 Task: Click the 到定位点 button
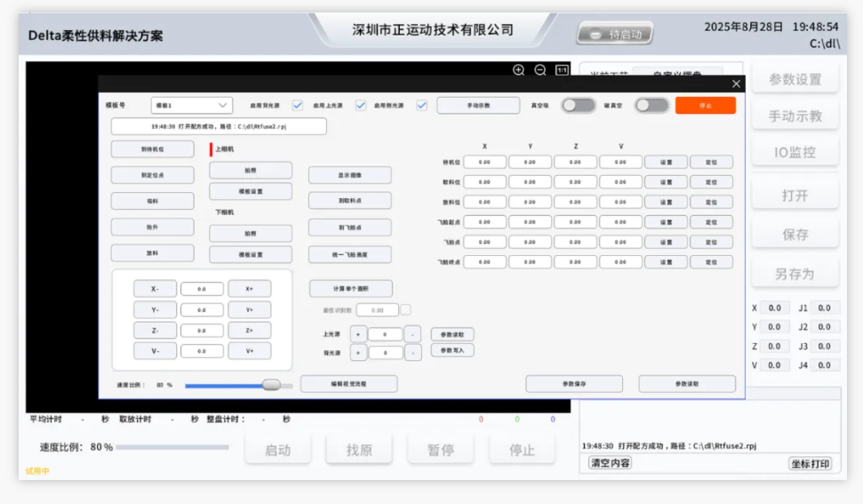(x=153, y=175)
